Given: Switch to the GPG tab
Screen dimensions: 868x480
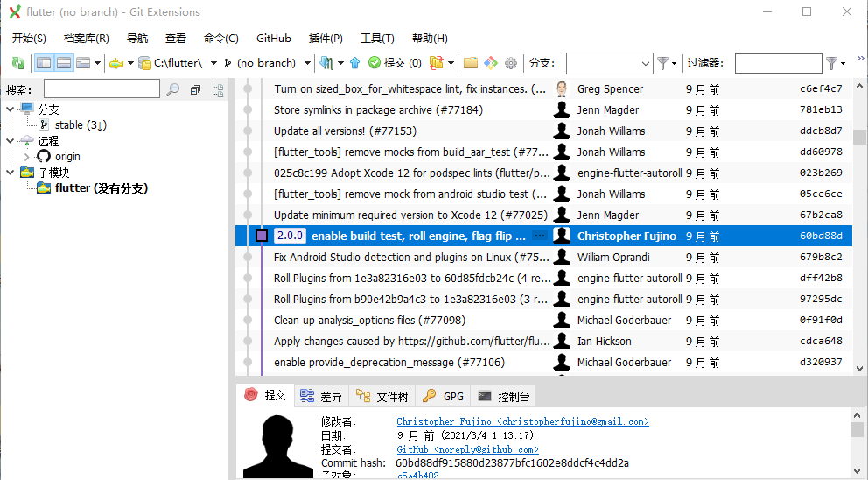Looking at the screenshot, I should point(443,396).
